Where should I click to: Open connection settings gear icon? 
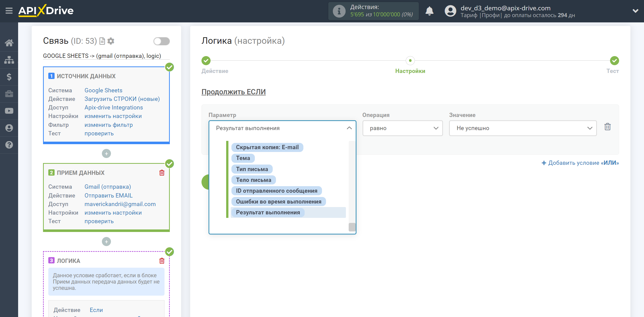111,41
